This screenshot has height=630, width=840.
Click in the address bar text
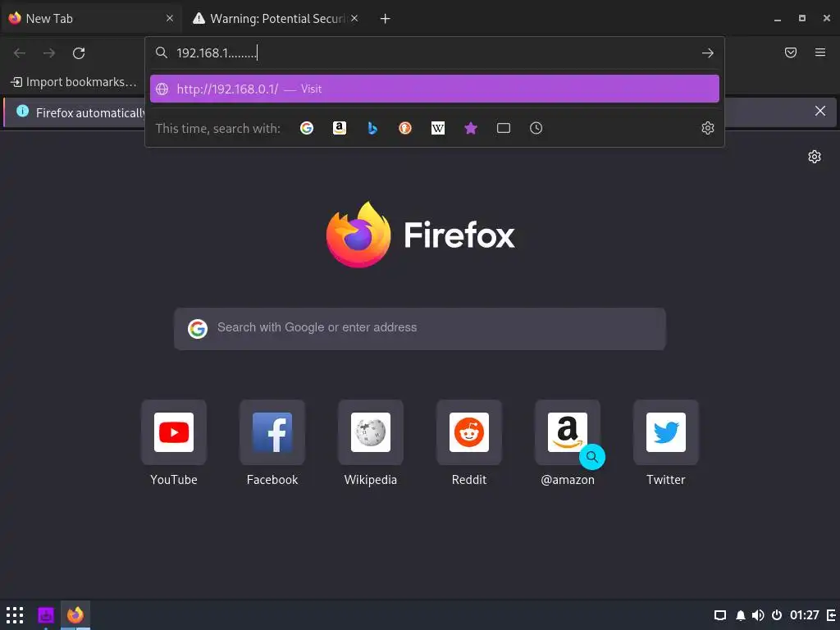(217, 53)
